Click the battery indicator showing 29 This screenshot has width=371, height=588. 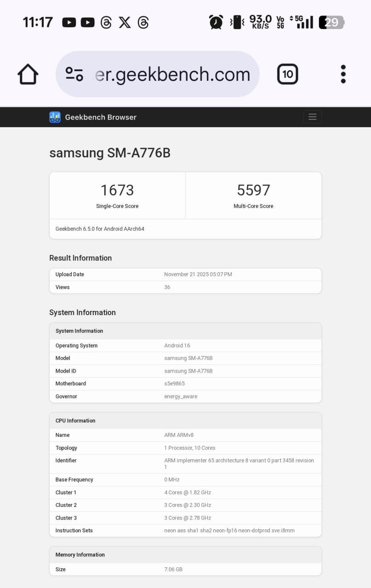coord(331,22)
